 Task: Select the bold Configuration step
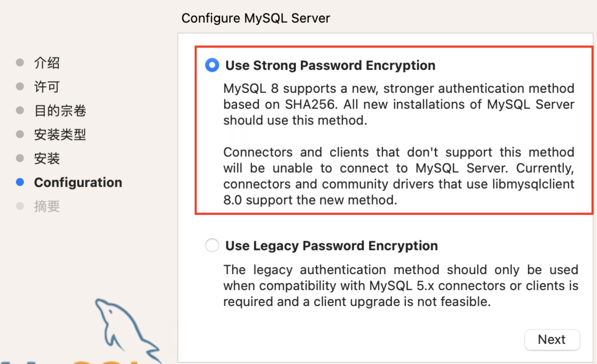[78, 182]
